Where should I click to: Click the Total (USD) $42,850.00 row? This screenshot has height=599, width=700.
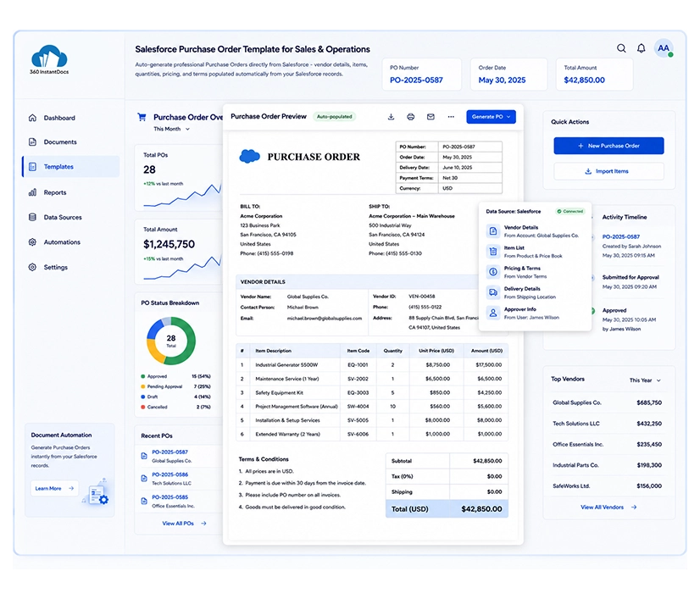[x=447, y=509]
